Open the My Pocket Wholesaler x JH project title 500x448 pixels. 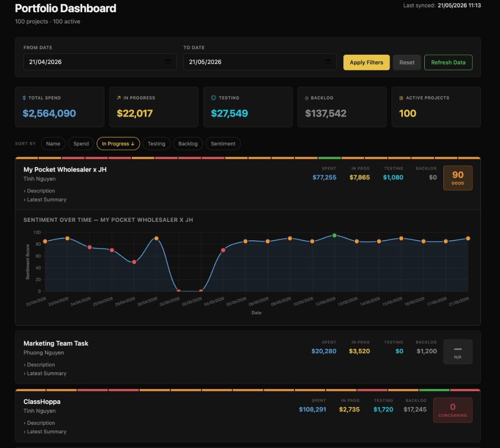65,170
